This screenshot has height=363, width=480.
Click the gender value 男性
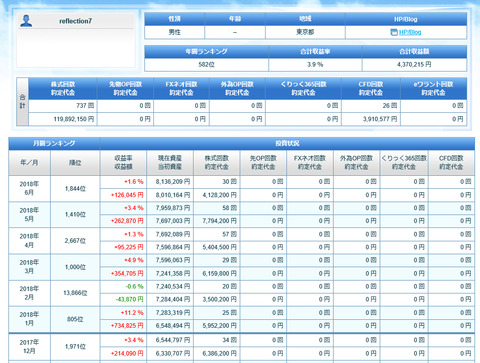174,32
